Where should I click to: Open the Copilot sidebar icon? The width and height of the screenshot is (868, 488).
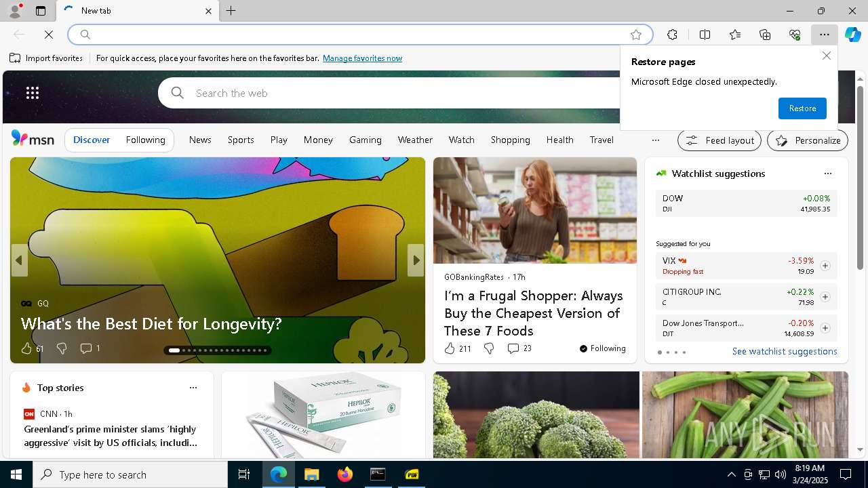pyautogui.click(x=853, y=35)
